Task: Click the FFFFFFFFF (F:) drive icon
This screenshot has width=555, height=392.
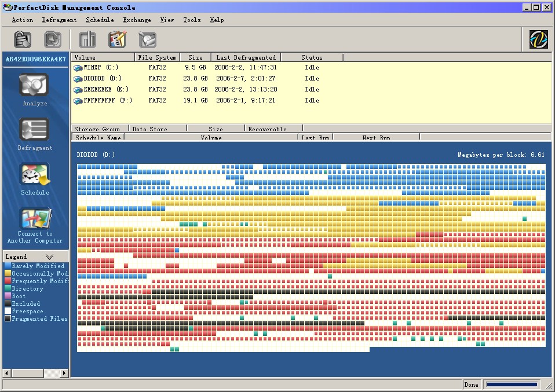Action: 78,101
